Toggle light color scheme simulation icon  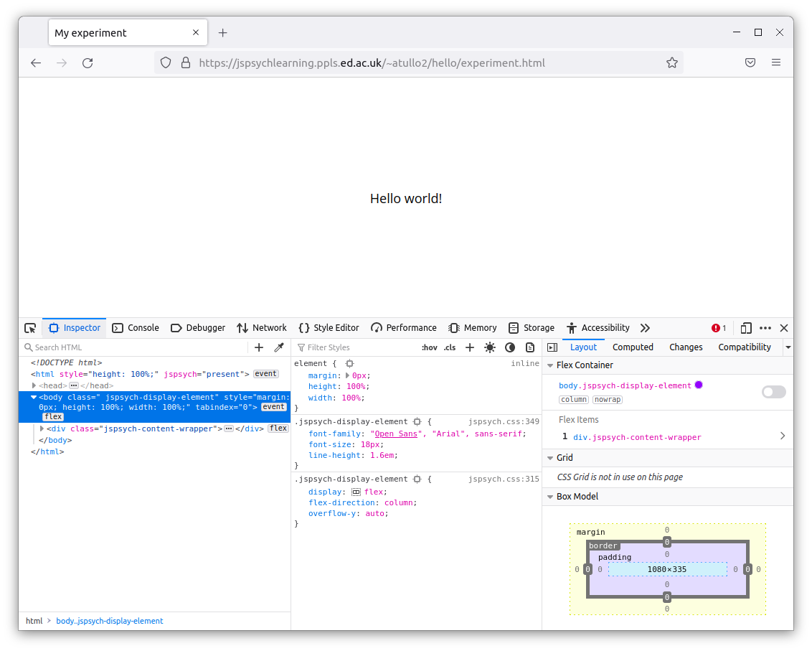490,347
